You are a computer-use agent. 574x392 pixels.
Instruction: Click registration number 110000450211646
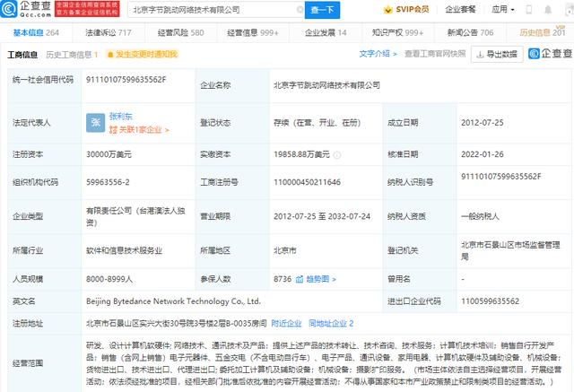[307, 182]
